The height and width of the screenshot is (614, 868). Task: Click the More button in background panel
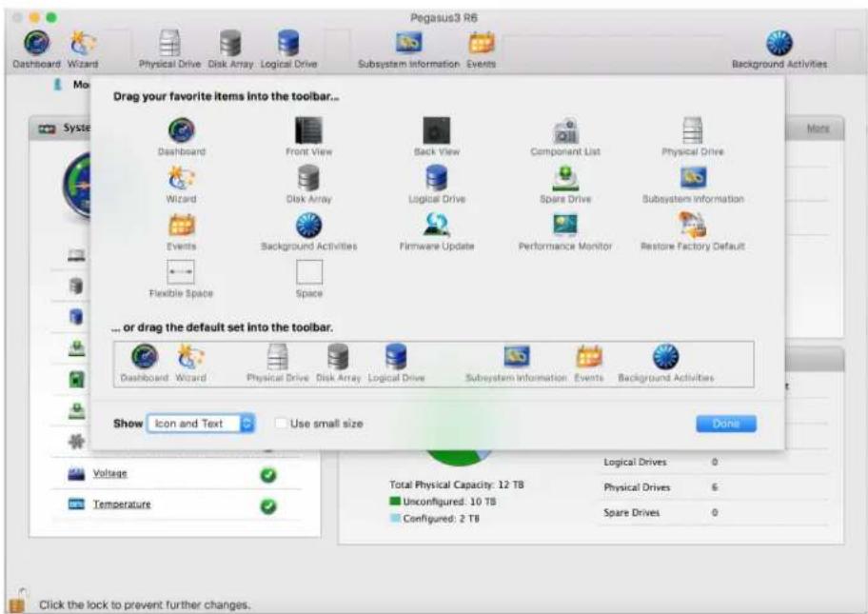[818, 129]
